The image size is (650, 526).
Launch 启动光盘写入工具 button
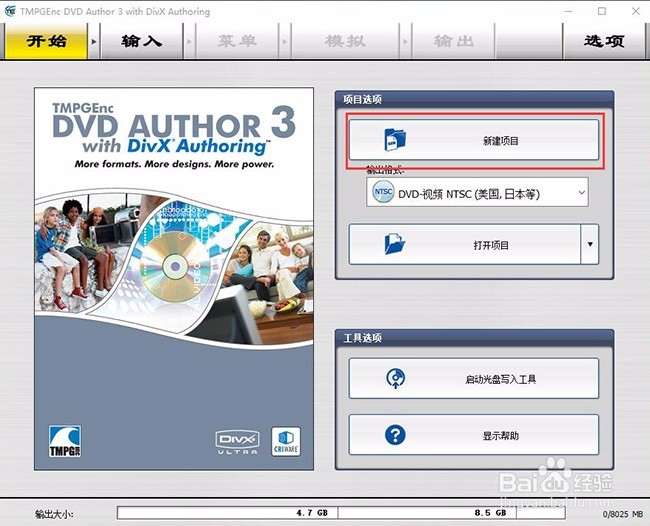(x=474, y=378)
